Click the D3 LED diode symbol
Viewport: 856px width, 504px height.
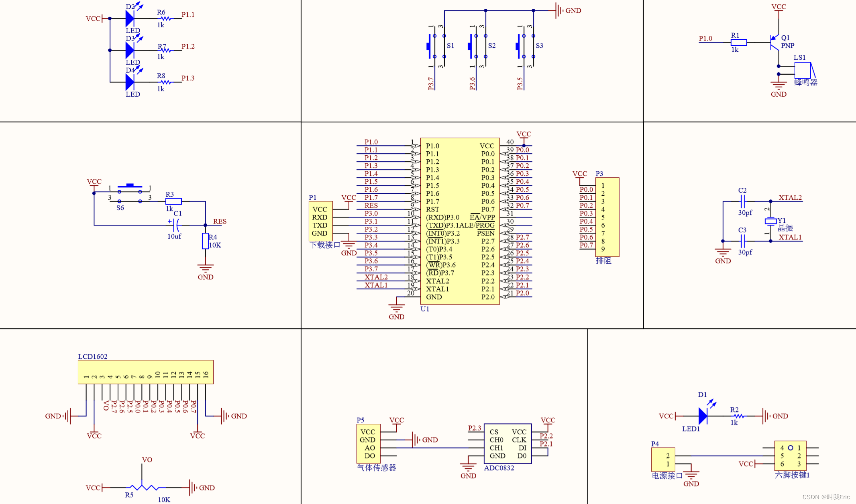pyautogui.click(x=130, y=50)
